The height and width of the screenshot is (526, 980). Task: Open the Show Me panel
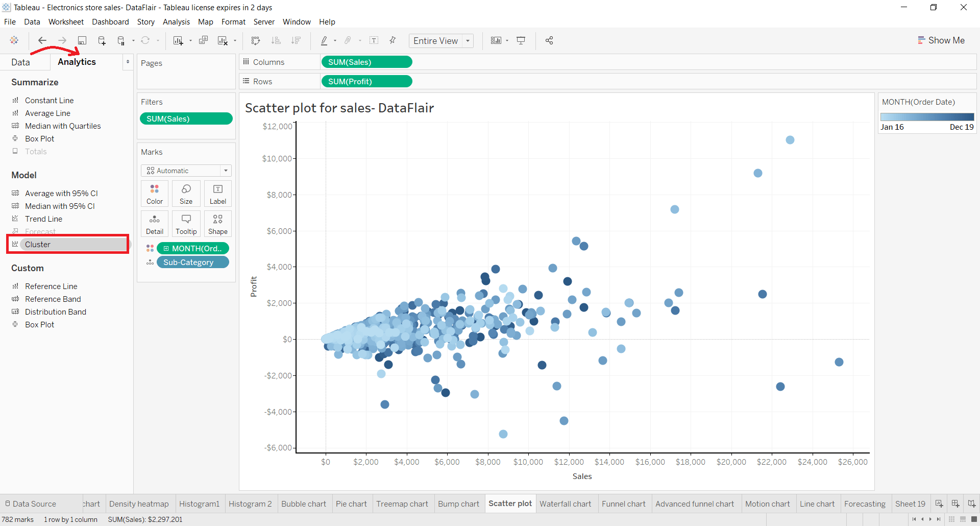pyautogui.click(x=942, y=40)
